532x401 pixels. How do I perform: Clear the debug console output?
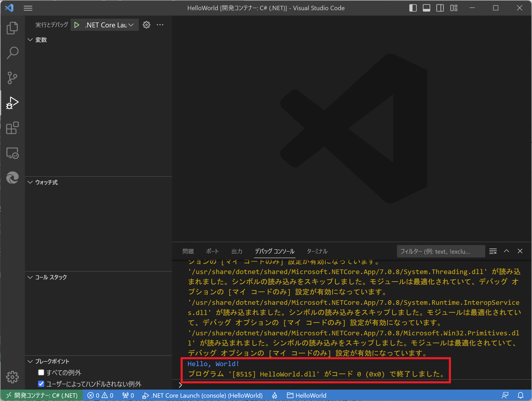click(x=493, y=251)
